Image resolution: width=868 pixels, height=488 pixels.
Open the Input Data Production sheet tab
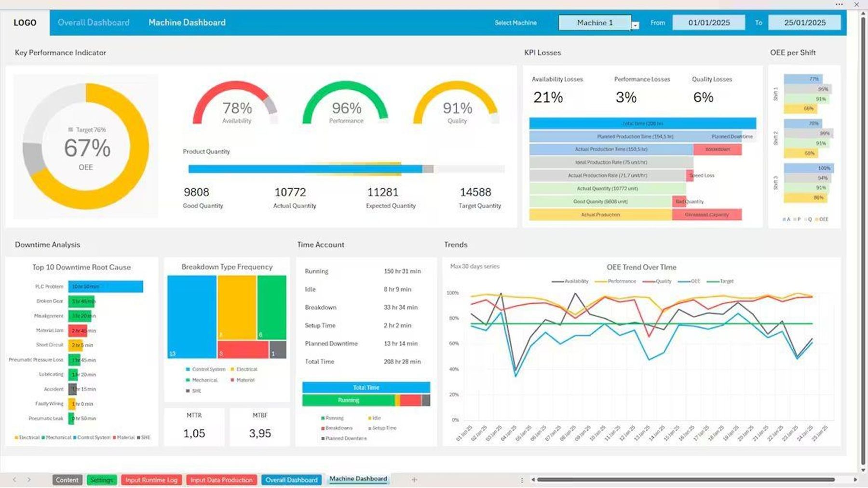click(x=221, y=480)
